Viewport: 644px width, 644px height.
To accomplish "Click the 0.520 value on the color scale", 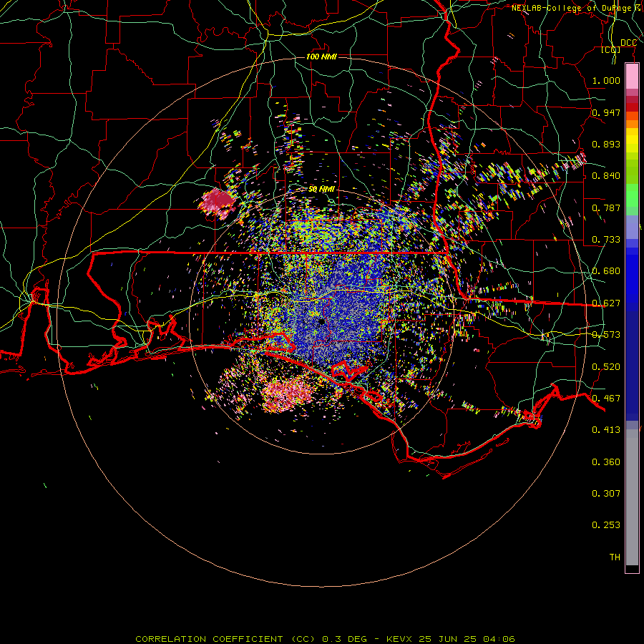I will click(x=606, y=367).
